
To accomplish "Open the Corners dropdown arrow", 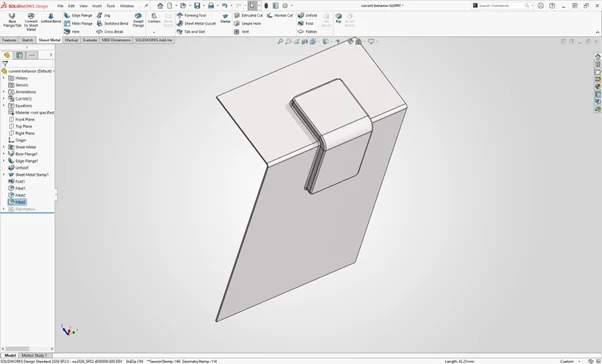I will 154,32.
